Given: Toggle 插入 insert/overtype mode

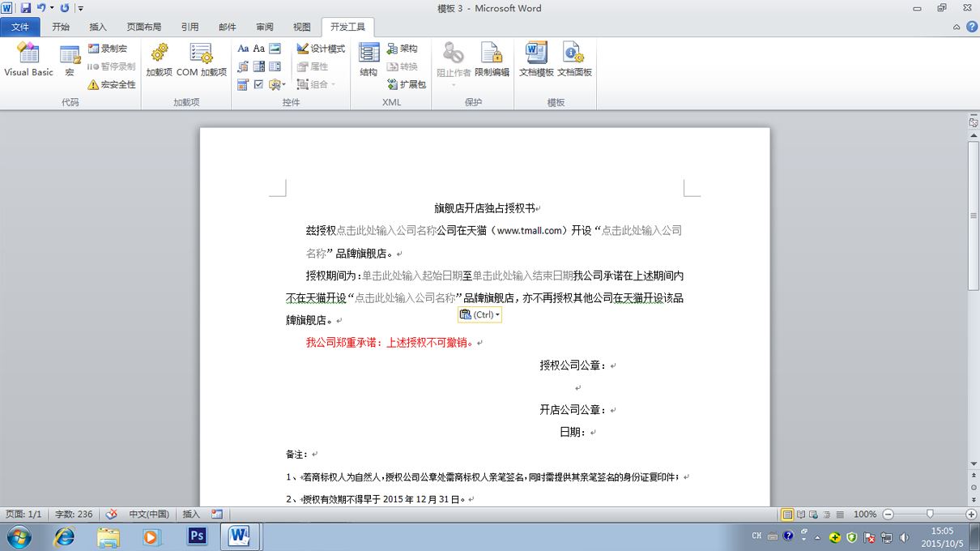Looking at the screenshot, I should tap(191, 514).
